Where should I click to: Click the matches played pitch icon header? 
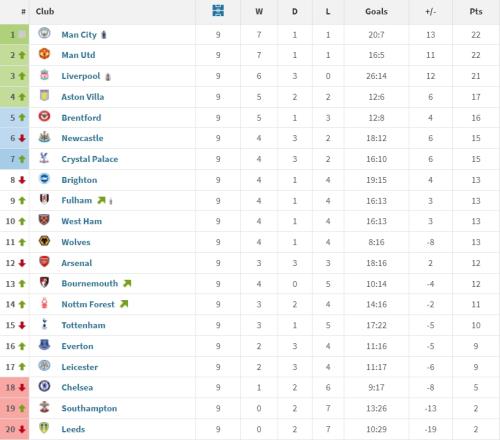[x=218, y=10]
